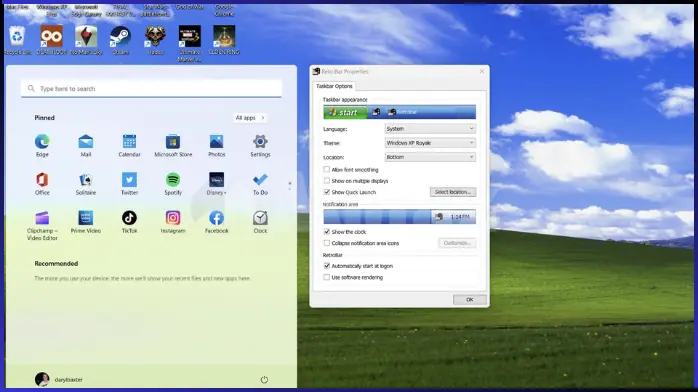Click the Start menu power icon

click(x=264, y=380)
